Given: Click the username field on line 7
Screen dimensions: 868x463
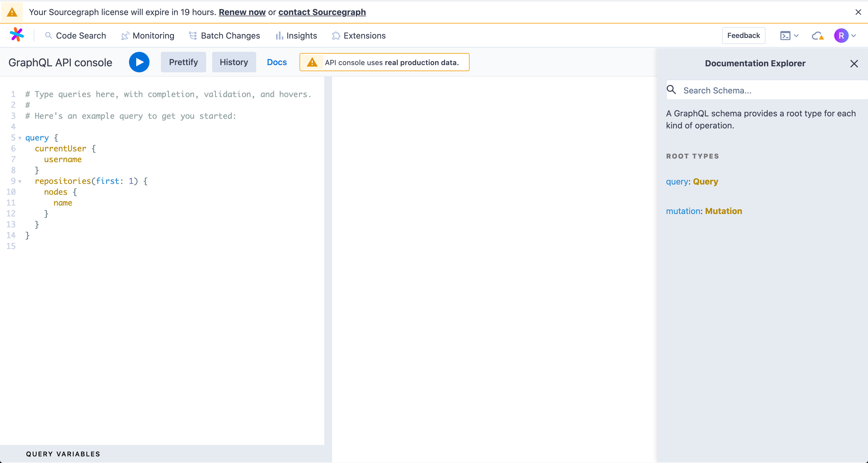Looking at the screenshot, I should [x=63, y=159].
